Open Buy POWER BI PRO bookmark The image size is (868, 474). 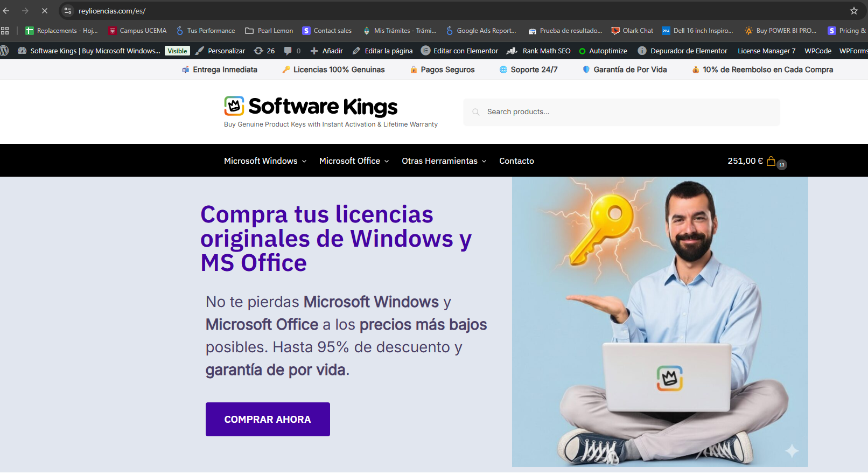(781, 31)
